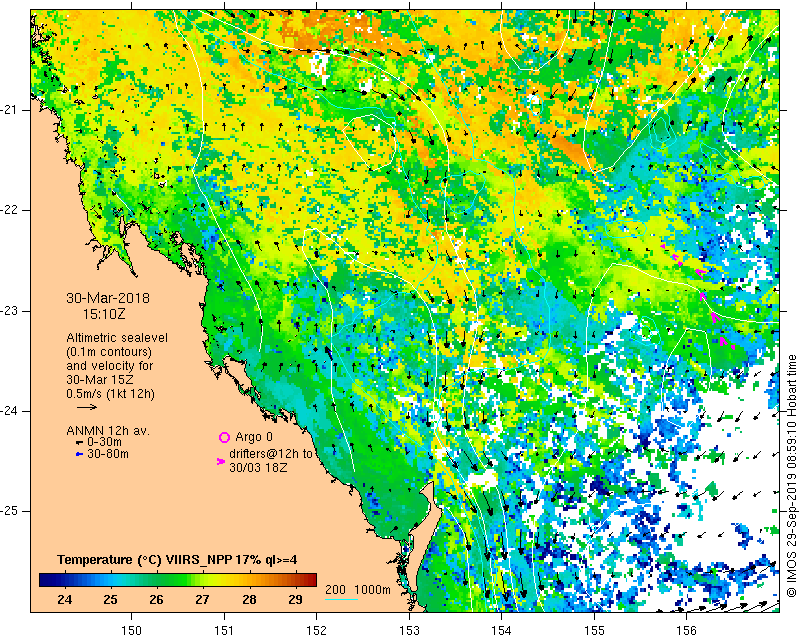Click the "Altimetric sealevel" legend text
The image size is (800, 640).
117,338
